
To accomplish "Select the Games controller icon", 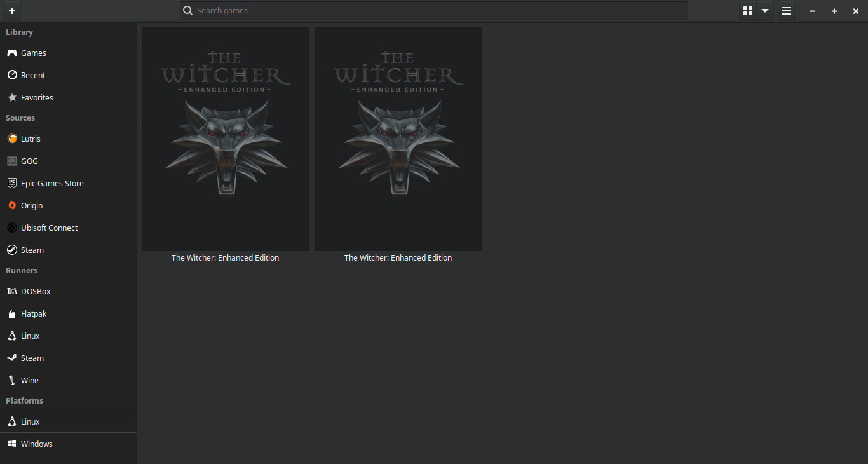I will [x=12, y=53].
